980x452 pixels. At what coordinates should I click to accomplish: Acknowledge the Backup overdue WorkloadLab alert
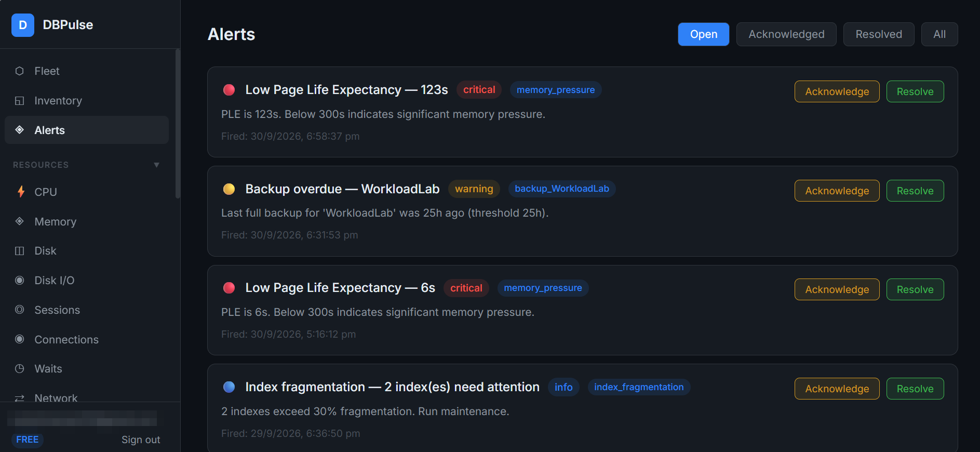pyautogui.click(x=837, y=191)
